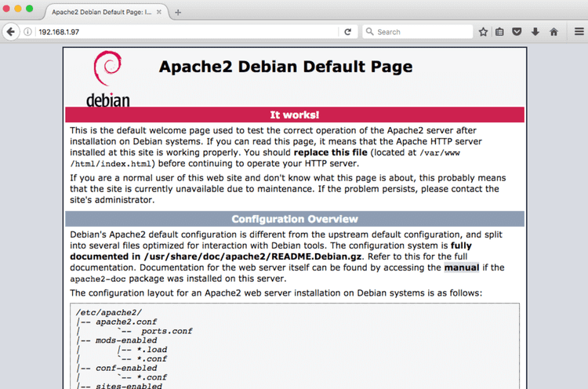Close the Apache2 Debian Default Page tab
This screenshot has width=588, height=389.
[x=159, y=12]
